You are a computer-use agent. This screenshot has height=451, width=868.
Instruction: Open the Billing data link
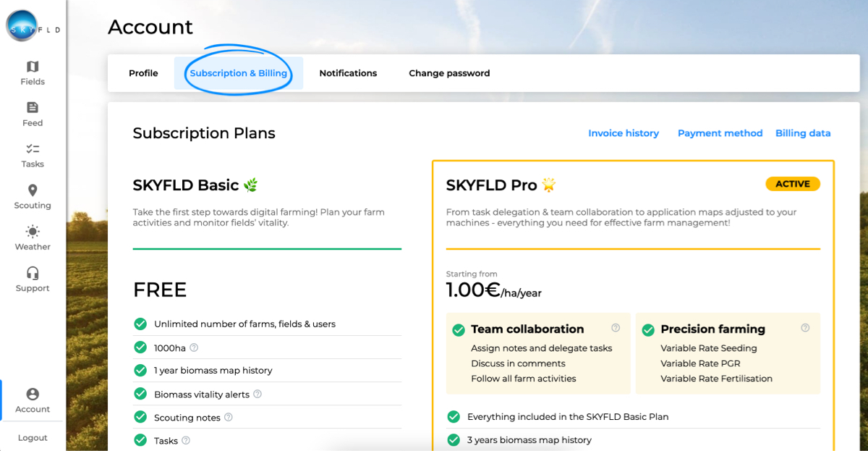pyautogui.click(x=803, y=133)
